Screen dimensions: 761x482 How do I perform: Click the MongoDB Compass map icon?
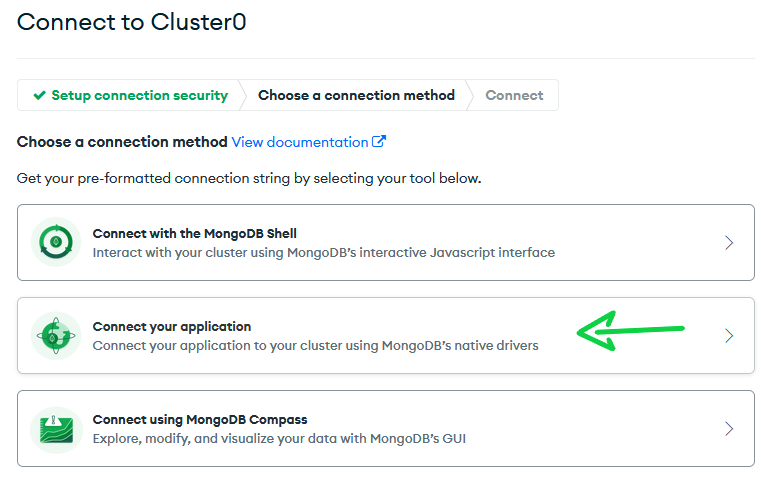56,429
